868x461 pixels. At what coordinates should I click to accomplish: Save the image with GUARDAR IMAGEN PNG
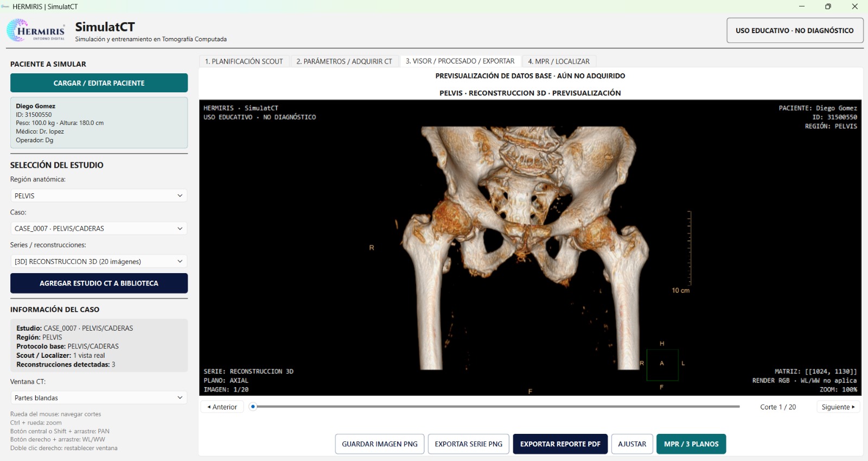pyautogui.click(x=380, y=444)
